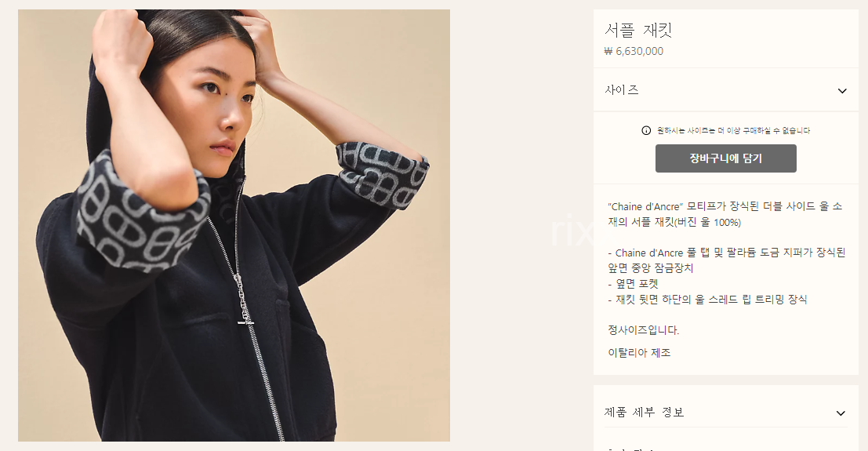Expand 제품 세부 정보 chevron arrow

point(841,413)
